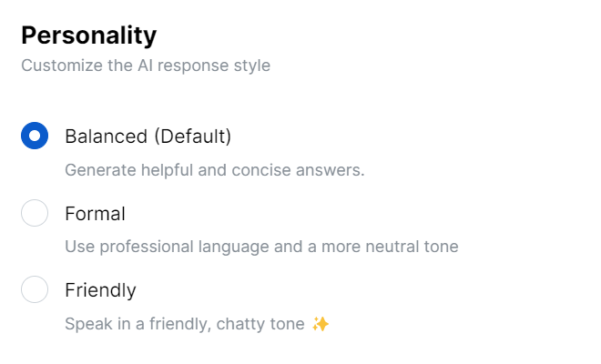The width and height of the screenshot is (601, 364).
Task: Select the Balanced (Default) radio button
Action: pyautogui.click(x=35, y=136)
